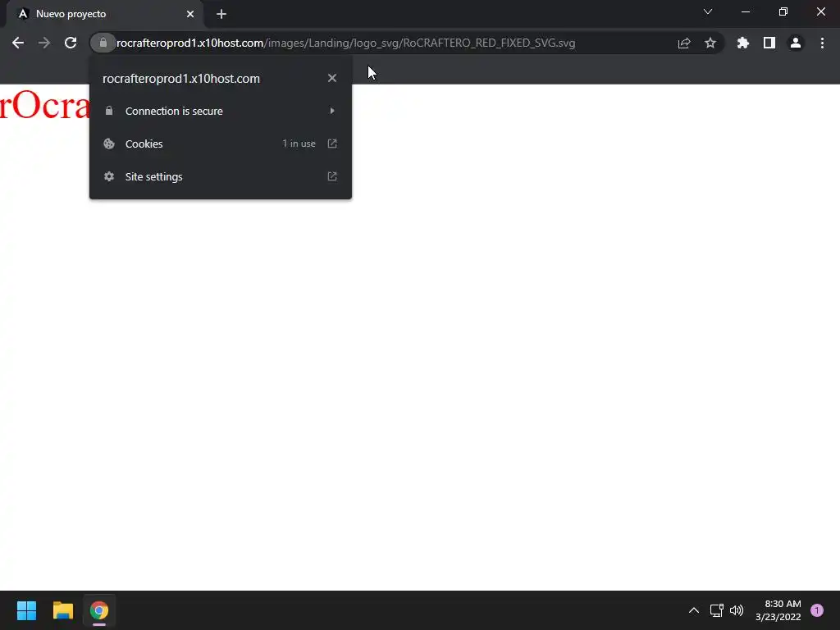Open Site settings
This screenshot has height=630, width=840.
click(220, 176)
